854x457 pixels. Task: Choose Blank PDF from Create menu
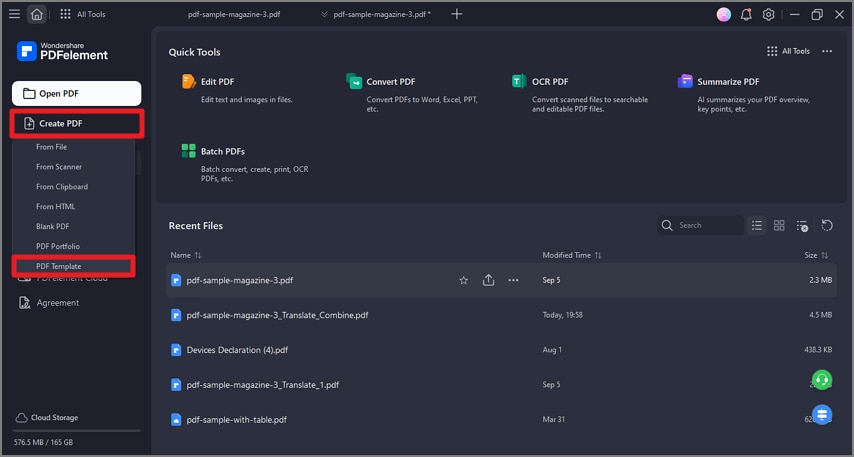[x=53, y=226]
